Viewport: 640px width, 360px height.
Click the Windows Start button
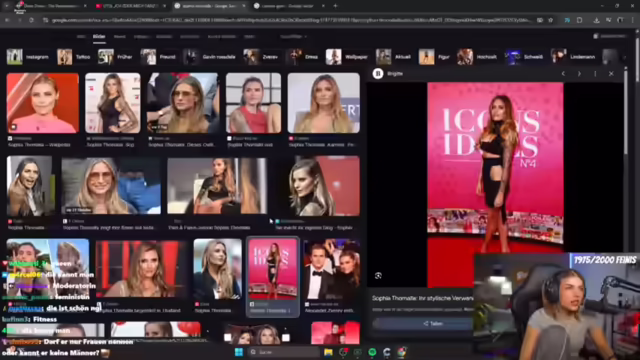tap(239, 352)
